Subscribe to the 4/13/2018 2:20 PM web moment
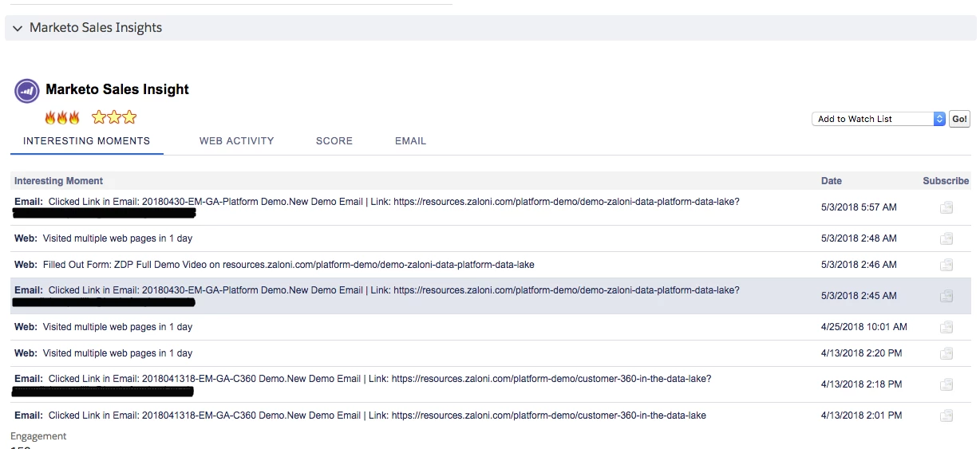The image size is (980, 449). (x=946, y=353)
